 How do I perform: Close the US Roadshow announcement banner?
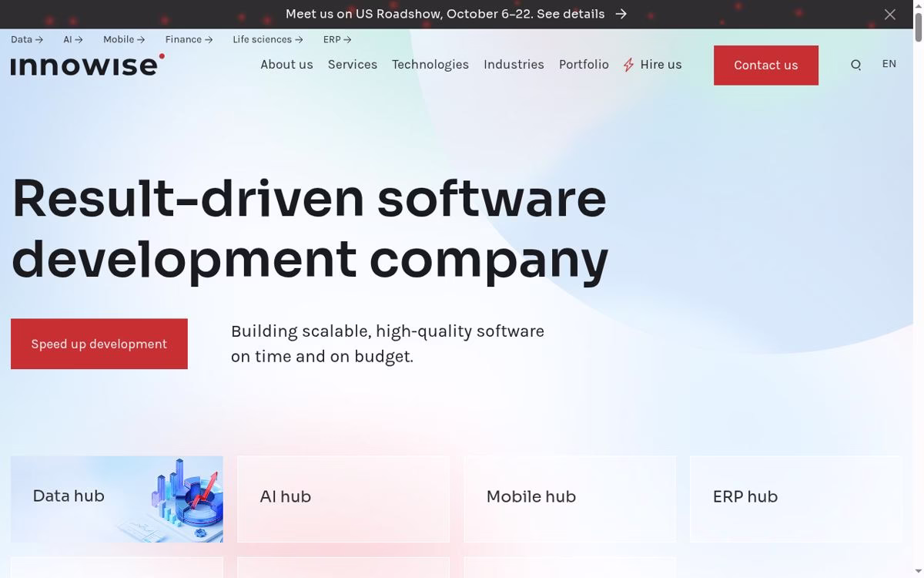point(890,14)
